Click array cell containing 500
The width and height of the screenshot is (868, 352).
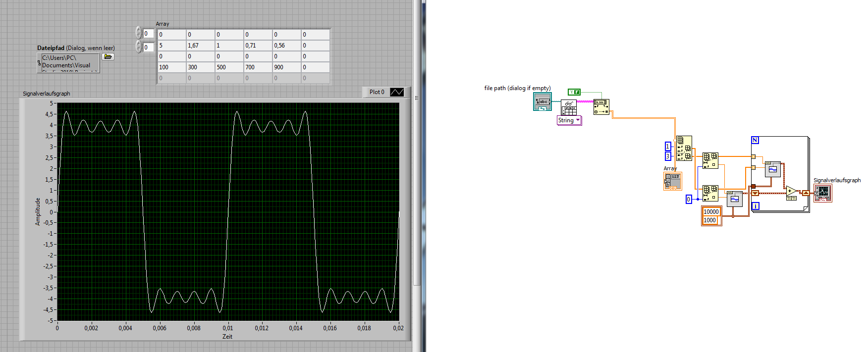tap(229, 67)
